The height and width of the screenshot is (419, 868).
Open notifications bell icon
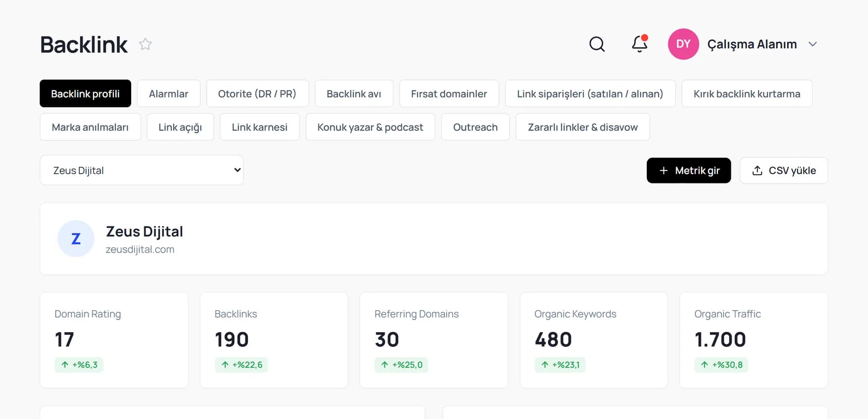(640, 43)
